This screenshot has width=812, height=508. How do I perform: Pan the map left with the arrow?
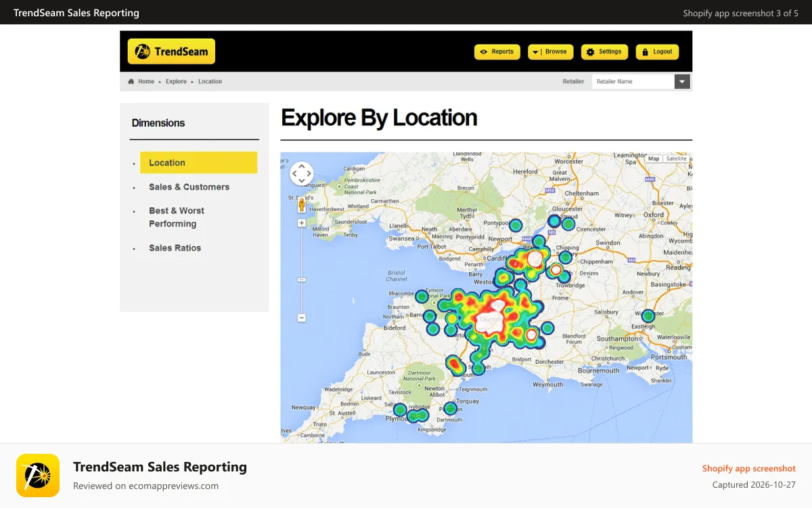coord(294,173)
